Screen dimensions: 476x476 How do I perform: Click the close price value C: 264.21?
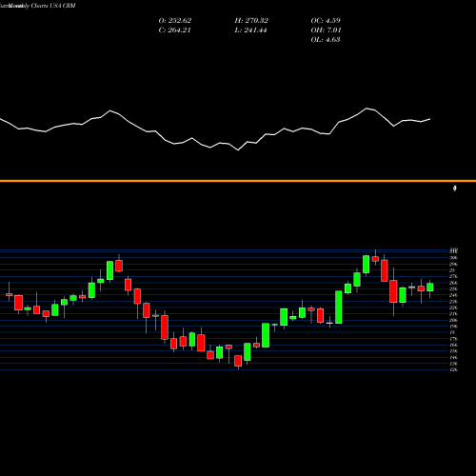coord(175,30)
